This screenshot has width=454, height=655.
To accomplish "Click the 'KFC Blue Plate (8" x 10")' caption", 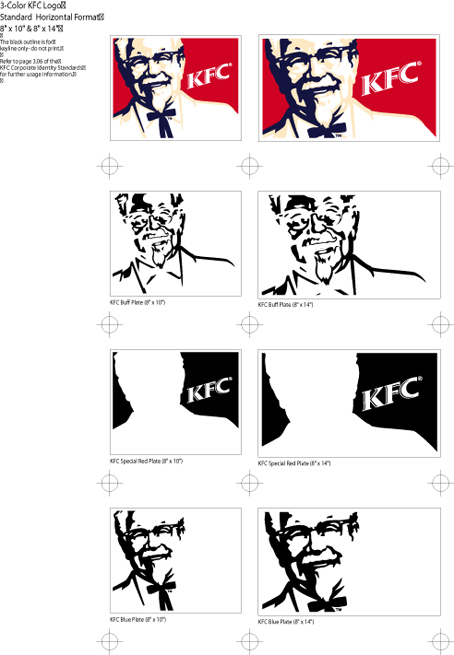I will point(138,619).
